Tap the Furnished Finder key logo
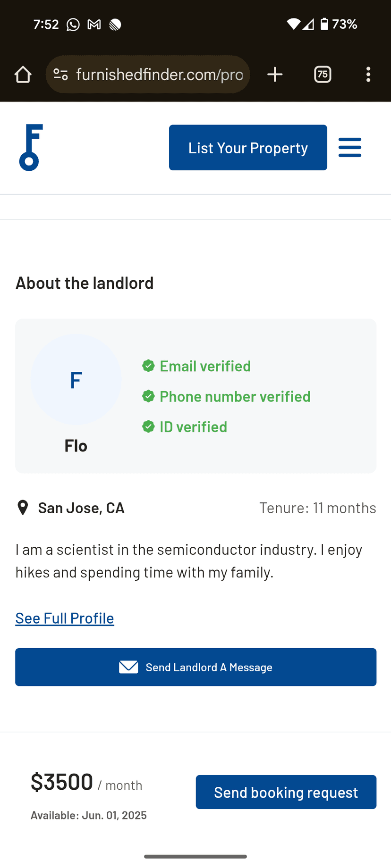This screenshot has height=868, width=391. click(x=31, y=147)
